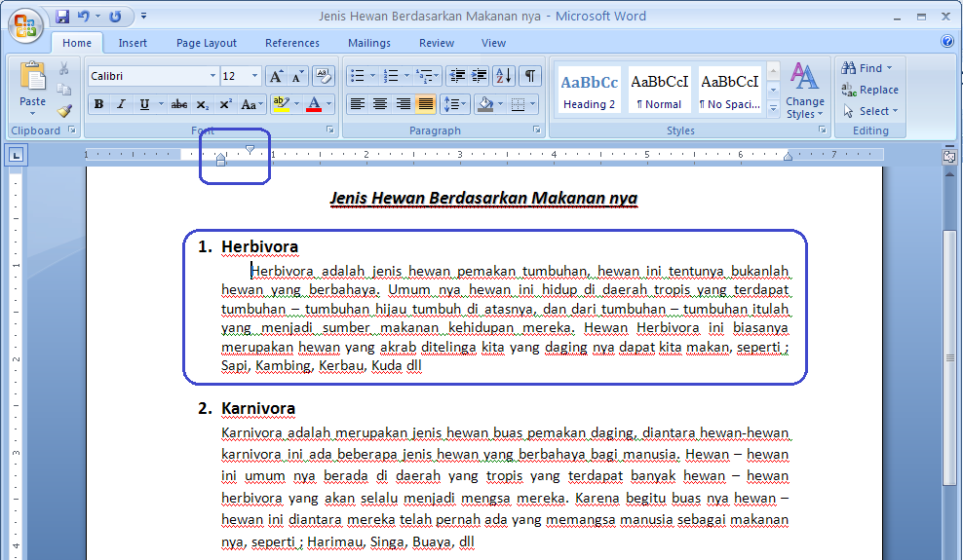The image size is (963, 560).
Task: Open the font size 12 dropdown
Action: tap(254, 76)
